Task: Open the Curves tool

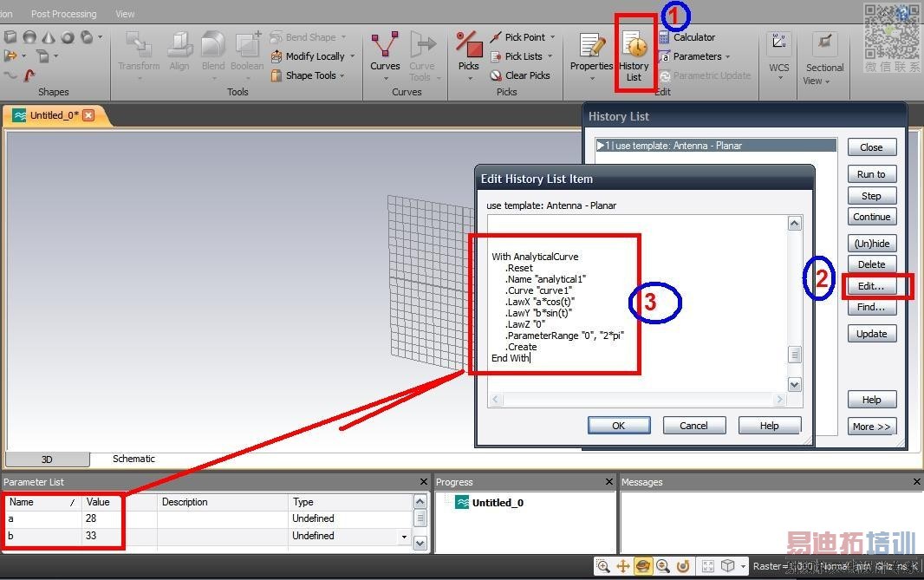Action: [x=385, y=55]
